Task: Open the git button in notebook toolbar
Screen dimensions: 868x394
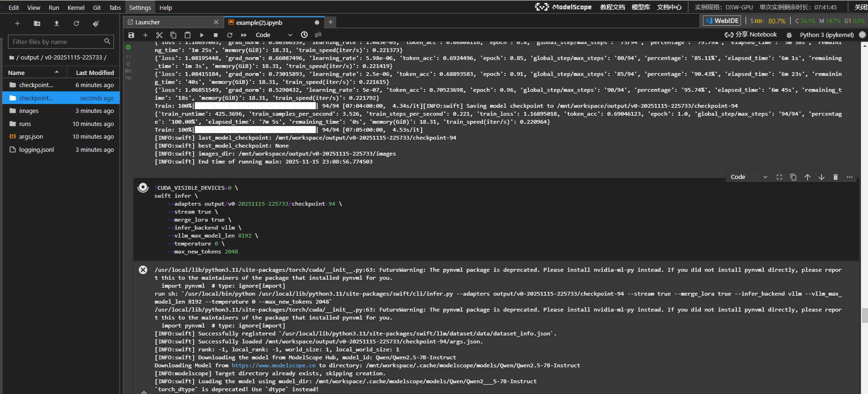Action: click(318, 35)
